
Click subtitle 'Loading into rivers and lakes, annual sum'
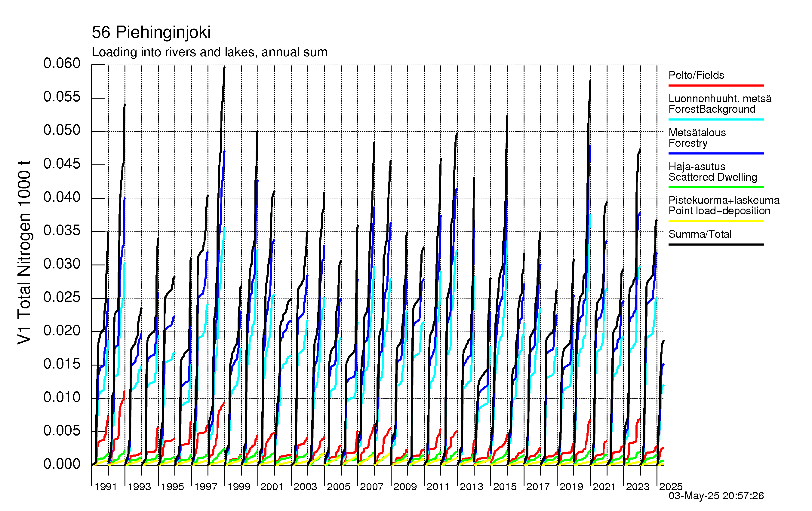pyautogui.click(x=209, y=52)
